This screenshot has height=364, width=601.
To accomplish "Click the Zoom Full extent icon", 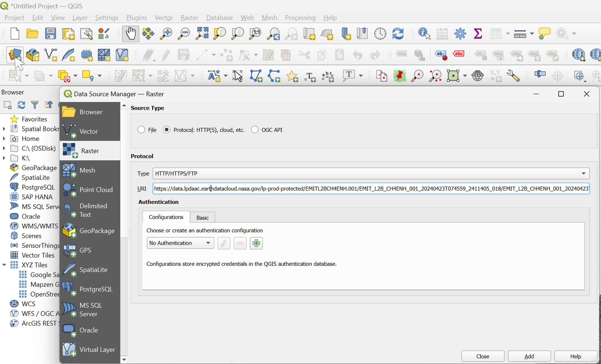I will pos(202,34).
